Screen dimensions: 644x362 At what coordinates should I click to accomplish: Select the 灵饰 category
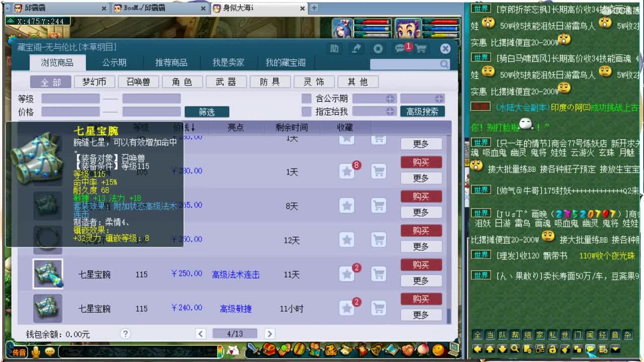point(314,82)
